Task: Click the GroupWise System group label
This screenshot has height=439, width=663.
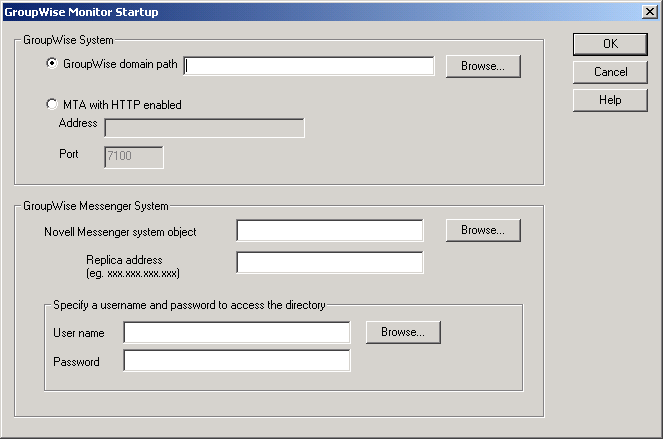Action: coord(69,40)
